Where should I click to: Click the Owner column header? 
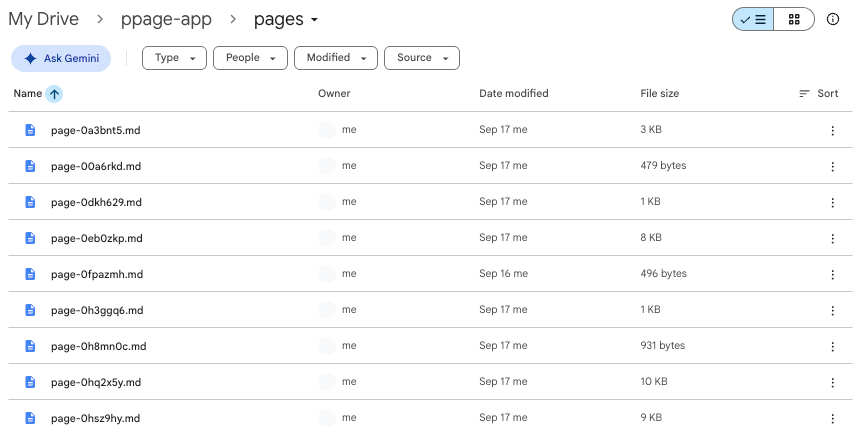pos(334,94)
